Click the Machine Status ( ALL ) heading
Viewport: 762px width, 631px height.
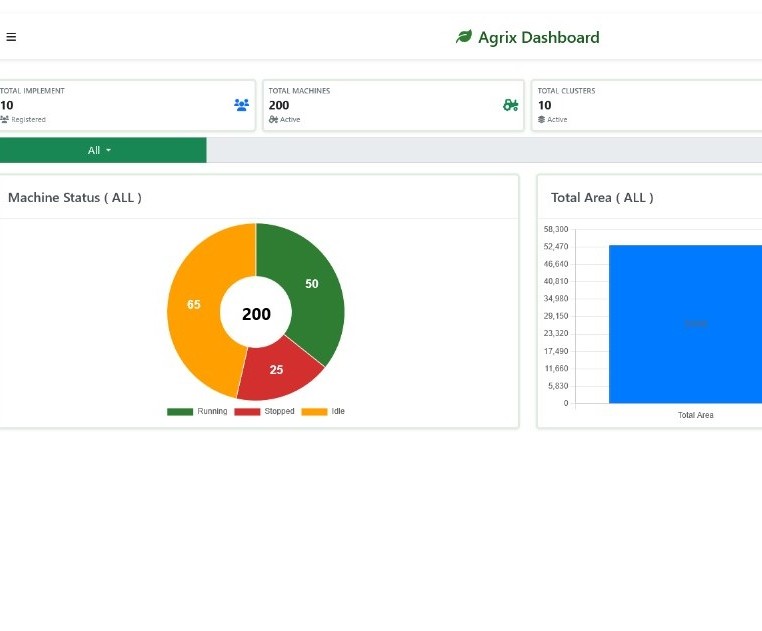pos(75,197)
